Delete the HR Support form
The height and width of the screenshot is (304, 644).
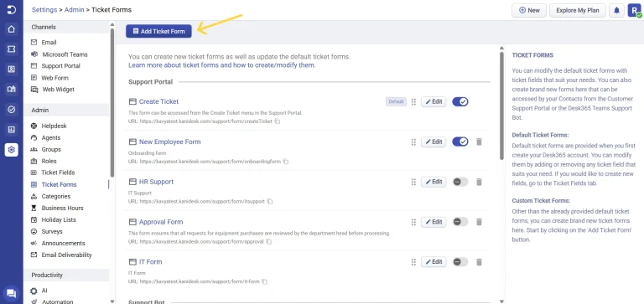(x=479, y=182)
